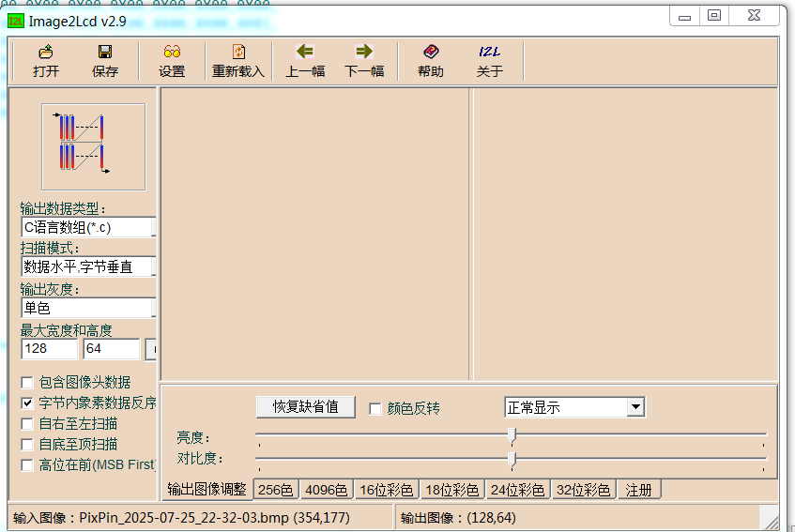Image resolution: width=795 pixels, height=532 pixels.
Task: Select the 输出图像调整 tab
Action: click(206, 490)
